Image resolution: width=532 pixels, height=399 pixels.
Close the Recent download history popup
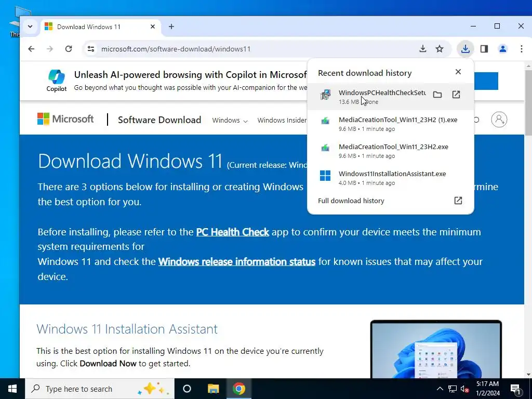click(458, 72)
